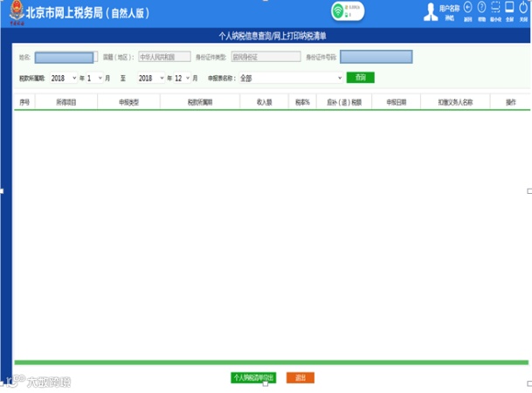Click the orange 退出 button

[x=301, y=378]
